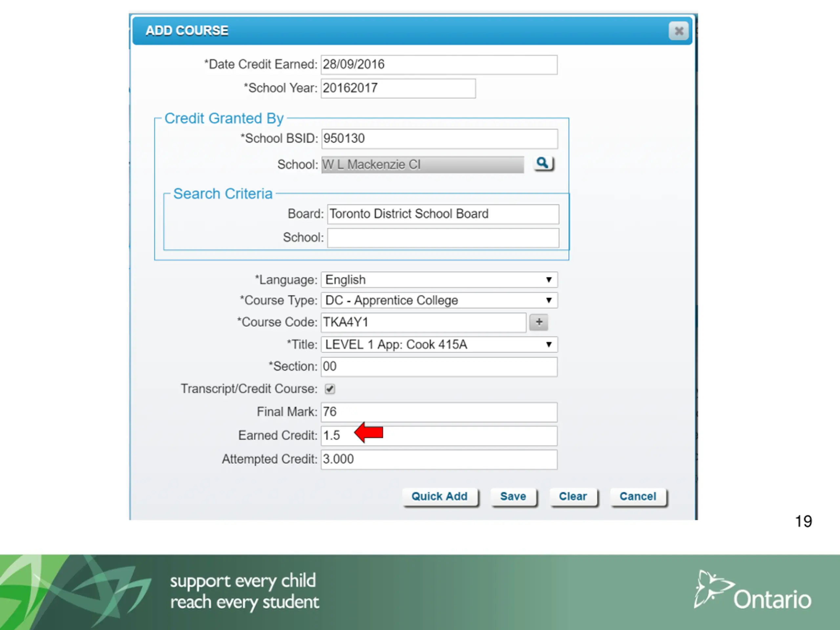Click the Clear button
The image size is (840, 630).
(573, 497)
